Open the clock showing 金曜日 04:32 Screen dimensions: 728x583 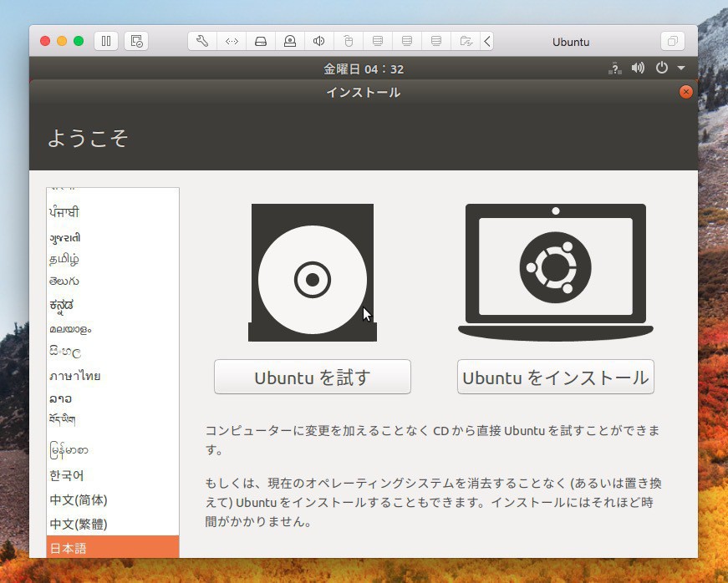[x=364, y=68]
